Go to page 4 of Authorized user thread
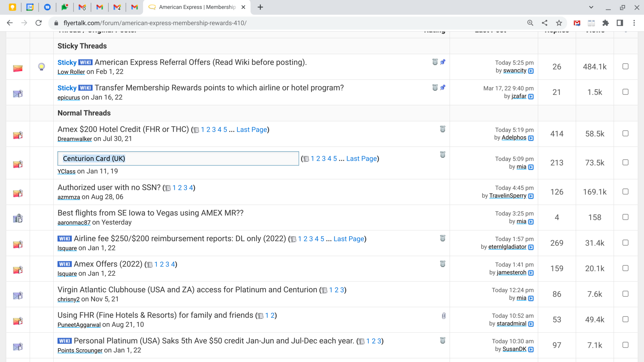 191,188
